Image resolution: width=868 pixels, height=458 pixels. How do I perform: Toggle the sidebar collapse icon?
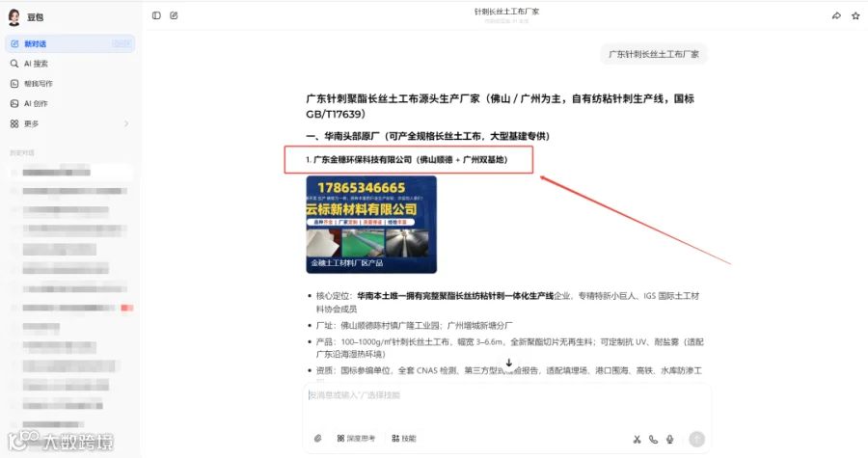[x=156, y=15]
